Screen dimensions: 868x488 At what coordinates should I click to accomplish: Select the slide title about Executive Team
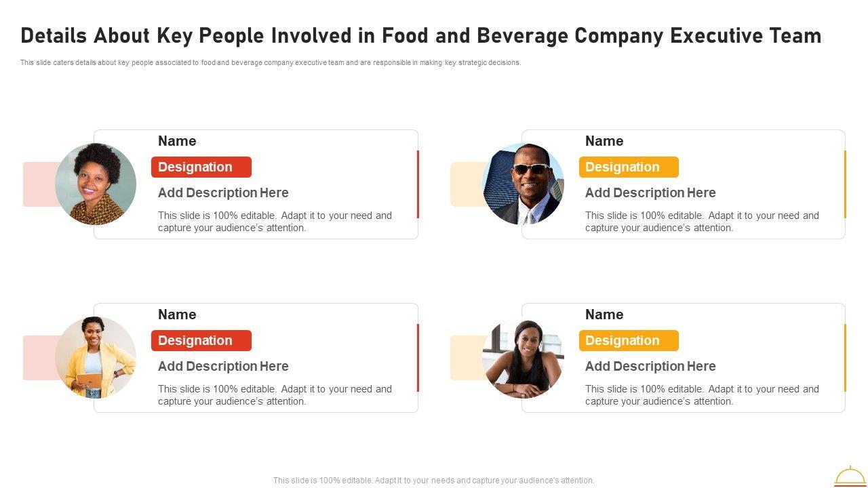tap(420, 35)
